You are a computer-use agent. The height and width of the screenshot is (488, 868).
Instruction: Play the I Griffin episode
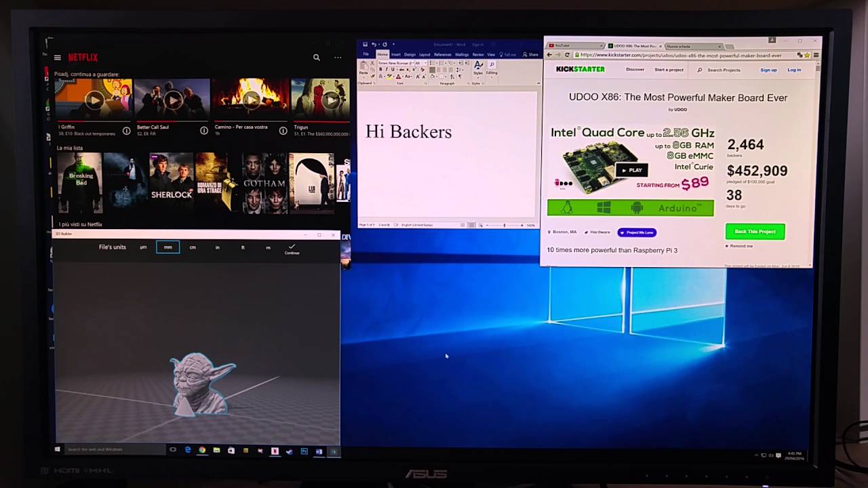(94, 100)
